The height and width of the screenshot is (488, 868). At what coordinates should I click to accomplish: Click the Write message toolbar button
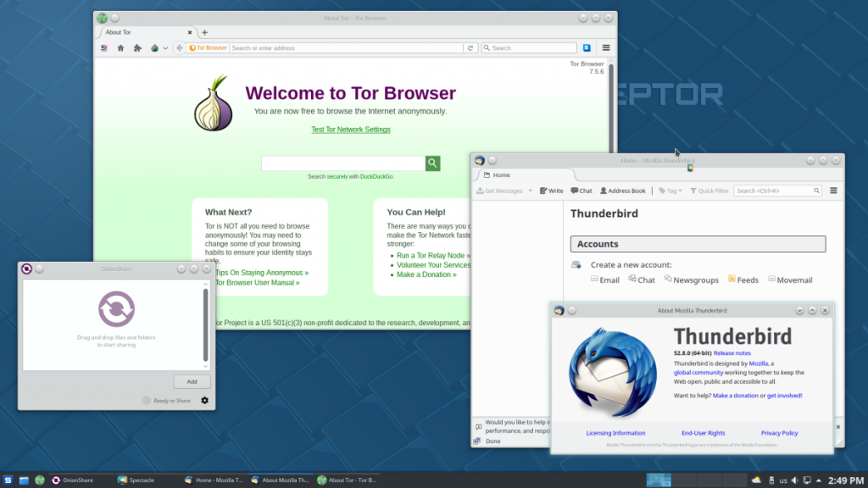(x=551, y=191)
